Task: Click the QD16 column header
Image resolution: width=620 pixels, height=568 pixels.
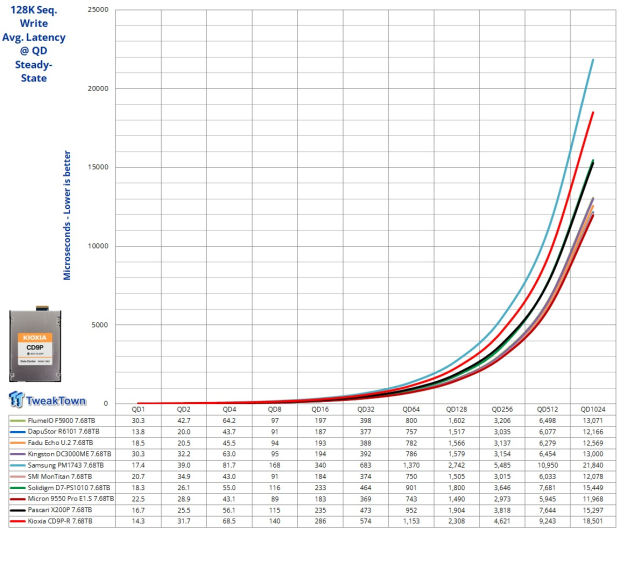Action: point(320,409)
